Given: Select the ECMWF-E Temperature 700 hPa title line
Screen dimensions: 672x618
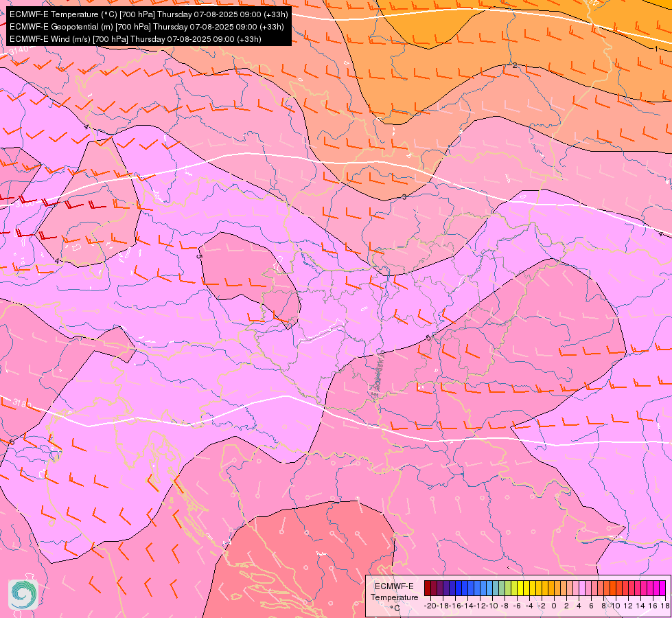Looking at the screenshot, I should point(148,14).
